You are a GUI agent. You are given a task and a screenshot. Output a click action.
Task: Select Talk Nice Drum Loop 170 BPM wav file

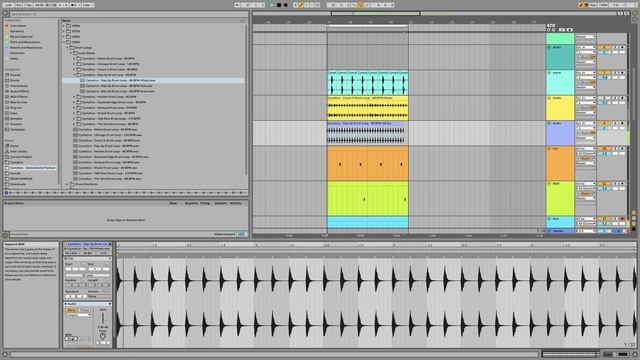109,173
